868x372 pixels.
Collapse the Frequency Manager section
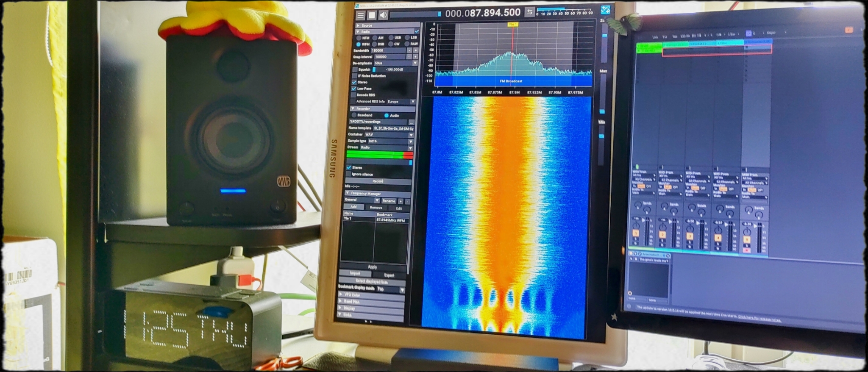pos(348,193)
